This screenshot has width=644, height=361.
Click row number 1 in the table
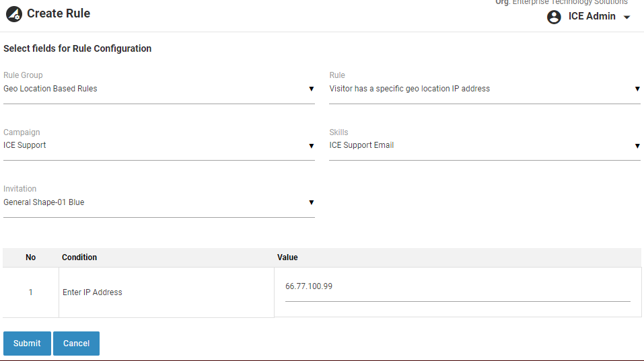pos(30,292)
